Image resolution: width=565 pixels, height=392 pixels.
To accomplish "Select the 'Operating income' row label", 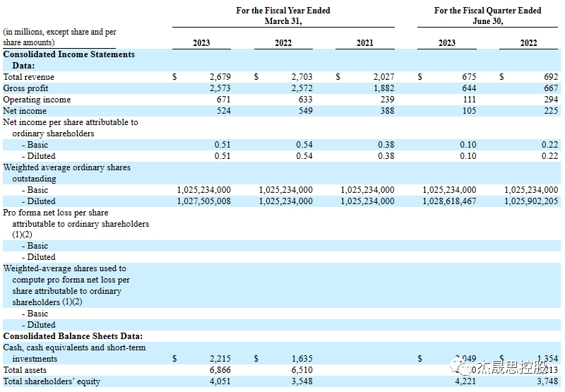I will pyautogui.click(x=37, y=100).
